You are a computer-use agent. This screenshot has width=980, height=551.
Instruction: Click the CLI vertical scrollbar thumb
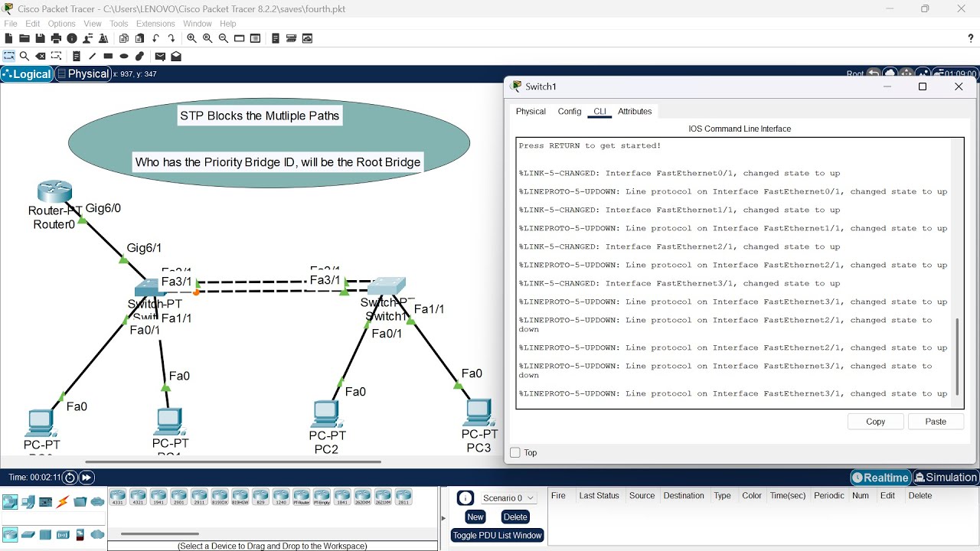(957, 357)
